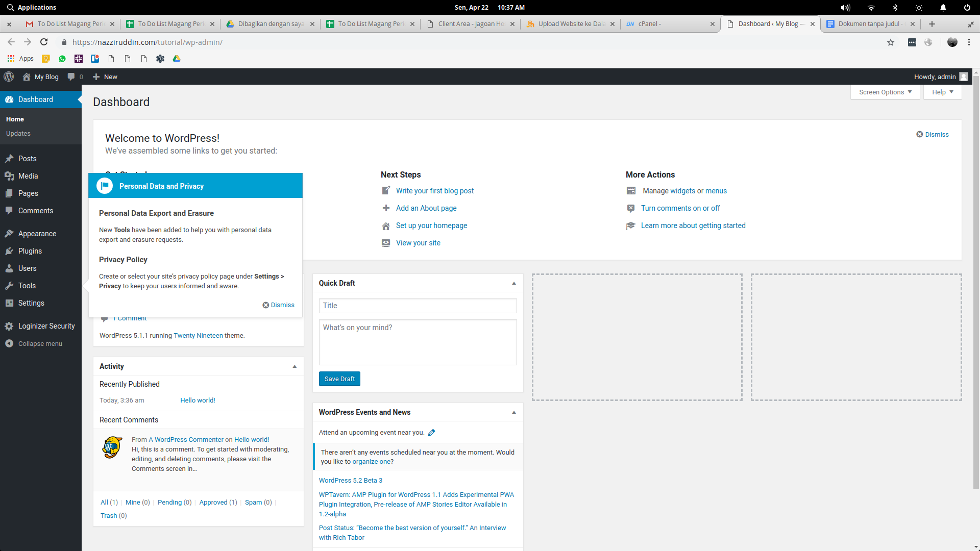Expand the Screen Options dropdown
The height and width of the screenshot is (551, 980).
pos(885,92)
